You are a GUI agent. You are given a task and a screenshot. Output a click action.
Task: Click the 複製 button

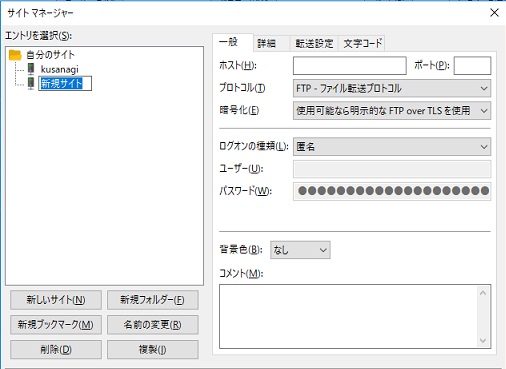(x=152, y=349)
